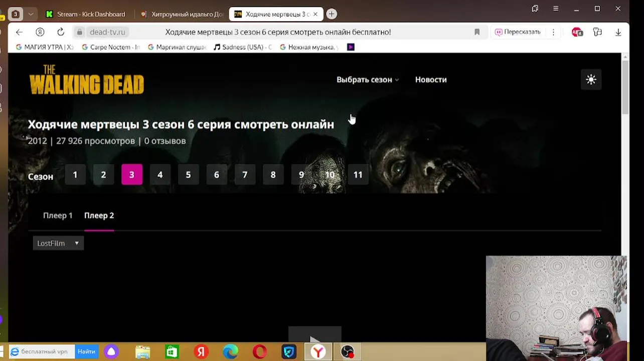Open Microsoft Store from taskbar
The width and height of the screenshot is (644, 361).
(x=172, y=352)
